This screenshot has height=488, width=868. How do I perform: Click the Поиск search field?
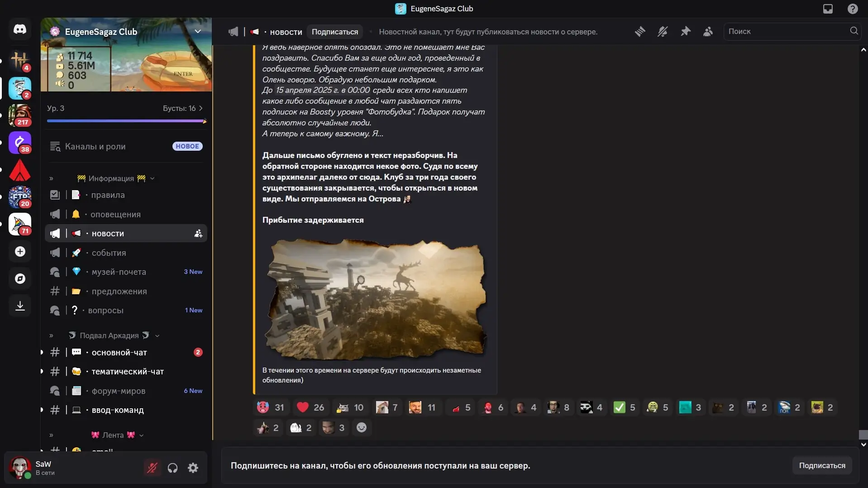(x=787, y=31)
